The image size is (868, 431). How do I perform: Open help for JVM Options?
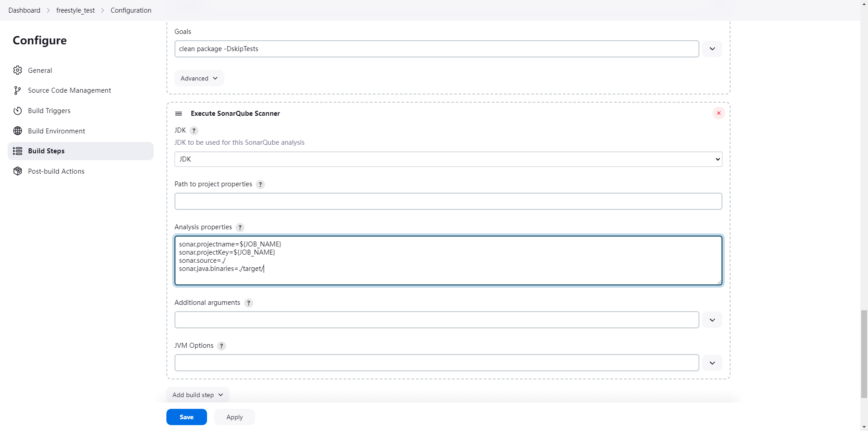[x=222, y=346]
